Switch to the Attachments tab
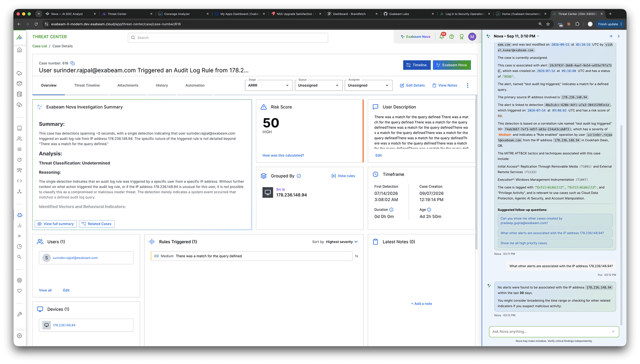 pyautogui.click(x=128, y=85)
